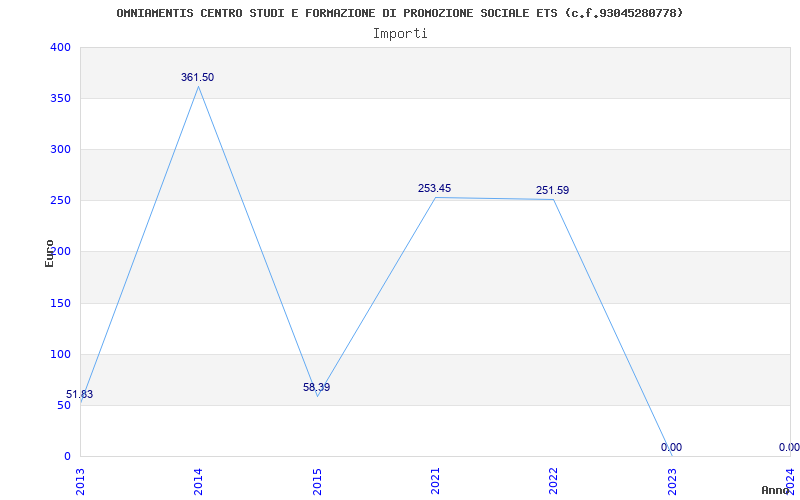Image resolution: width=800 pixels, height=500 pixels.
Task: Click the 100 y-axis tick label
Action: (x=60, y=354)
